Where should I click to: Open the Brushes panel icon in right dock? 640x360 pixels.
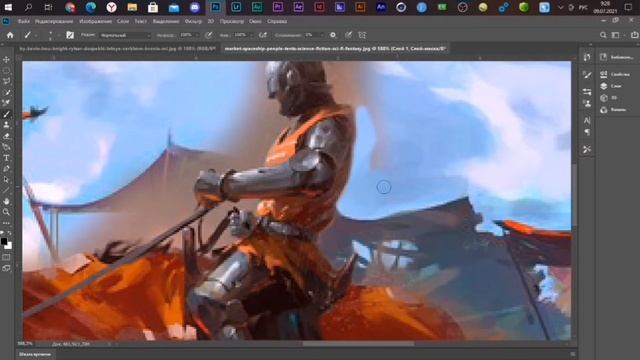pyautogui.click(x=587, y=75)
